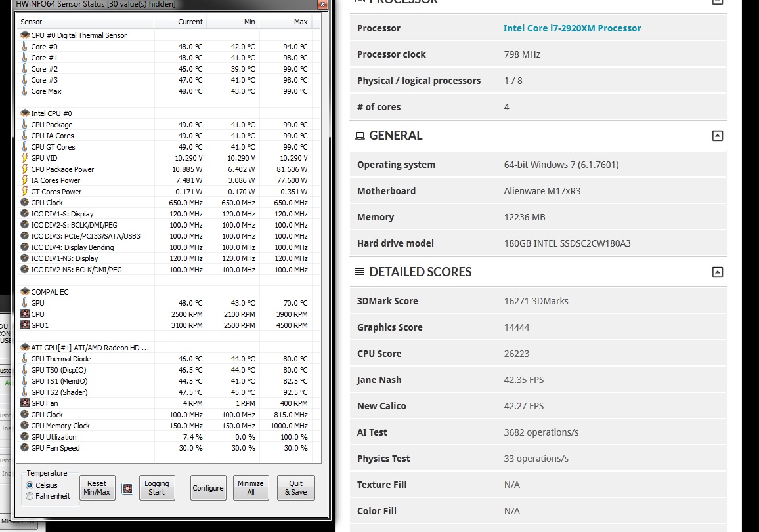Screen dimensions: 759x532
Task: Open the Configure button in HWiNFO64
Action: click(x=208, y=487)
